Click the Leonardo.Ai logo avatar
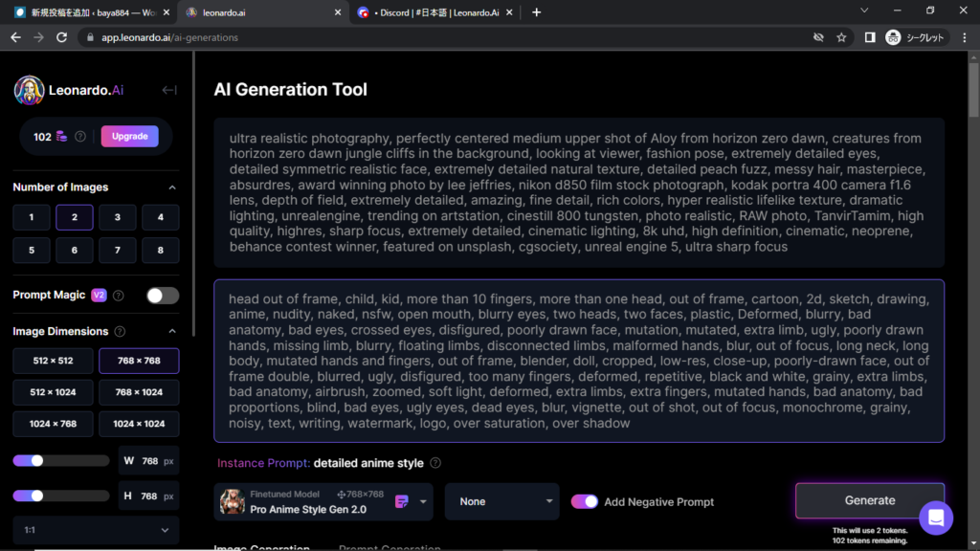The width and height of the screenshot is (980, 551). coord(30,90)
